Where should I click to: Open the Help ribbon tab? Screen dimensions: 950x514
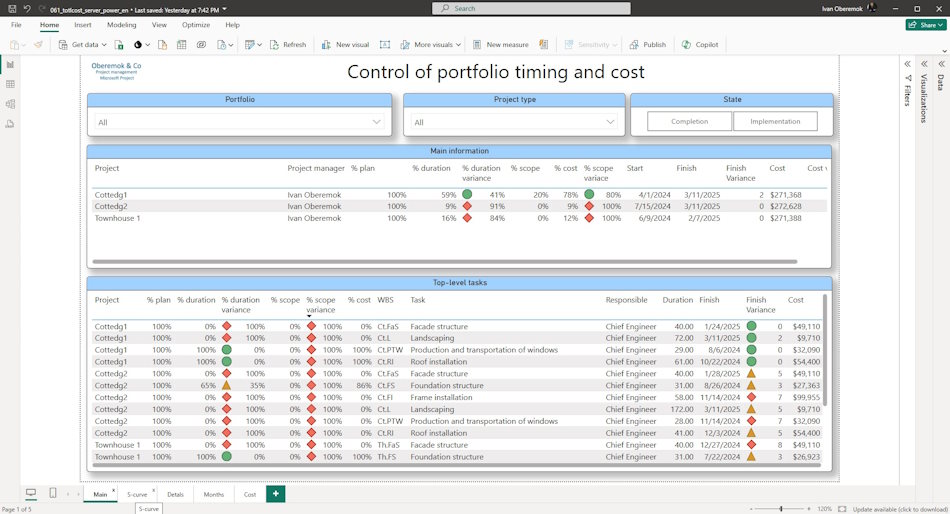coord(232,25)
